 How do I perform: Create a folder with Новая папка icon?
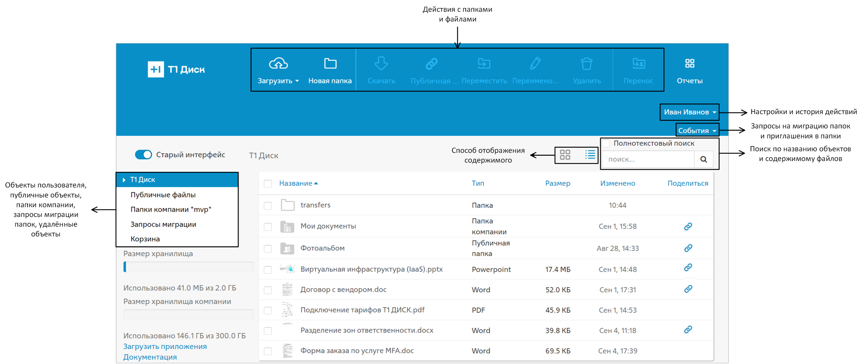(x=330, y=63)
